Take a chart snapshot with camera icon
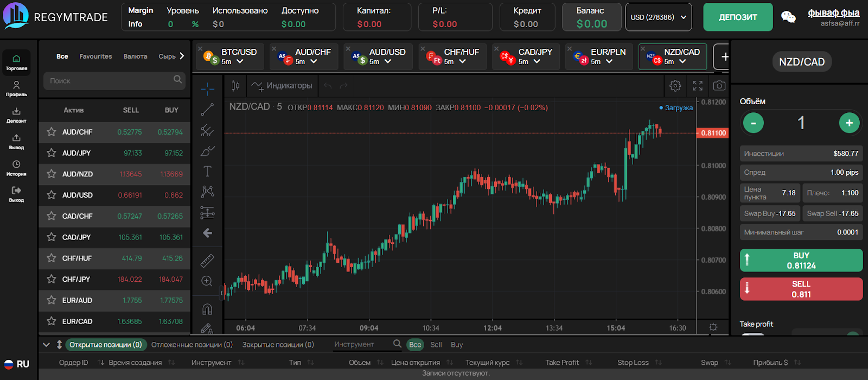 pyautogui.click(x=719, y=86)
